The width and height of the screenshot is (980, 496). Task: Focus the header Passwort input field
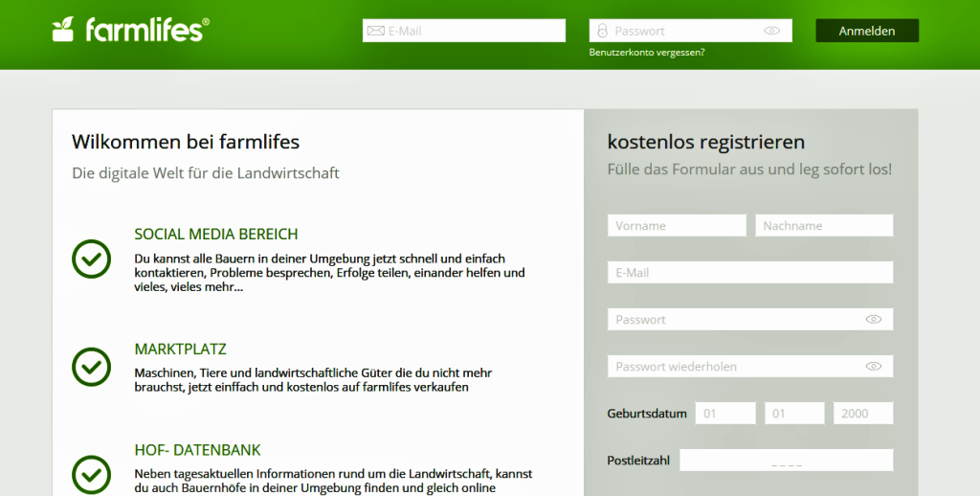pos(691,31)
